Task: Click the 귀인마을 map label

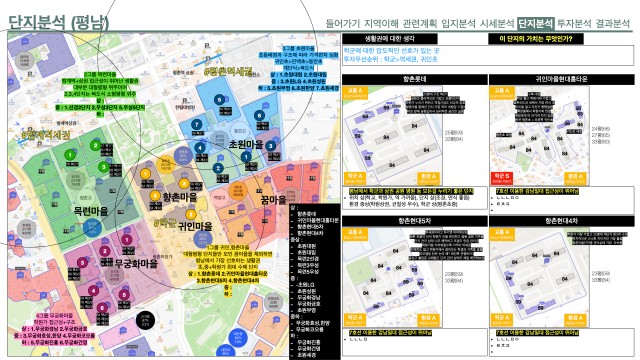Action: 195,226
